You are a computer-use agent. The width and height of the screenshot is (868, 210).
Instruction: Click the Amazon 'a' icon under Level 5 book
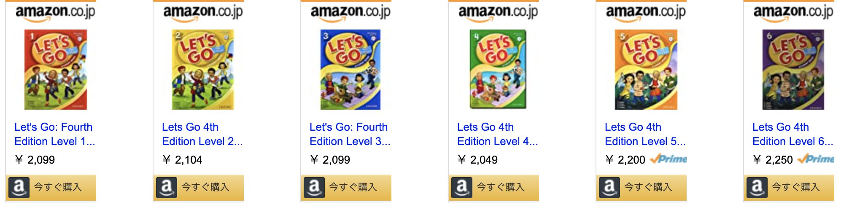point(609,187)
